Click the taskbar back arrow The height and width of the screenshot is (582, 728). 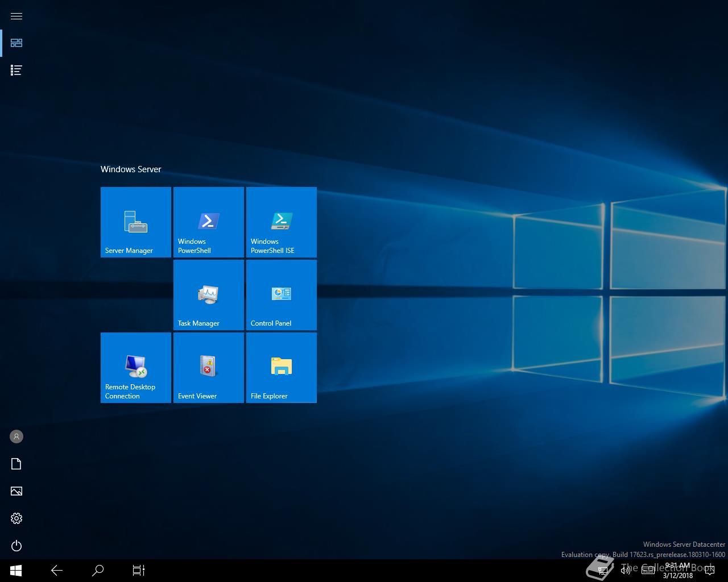pos(57,570)
